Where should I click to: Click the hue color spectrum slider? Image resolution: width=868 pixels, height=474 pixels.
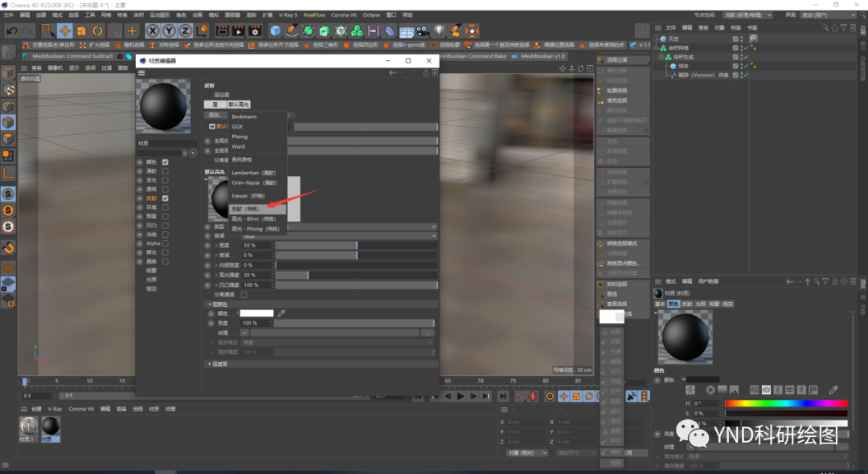point(786,403)
